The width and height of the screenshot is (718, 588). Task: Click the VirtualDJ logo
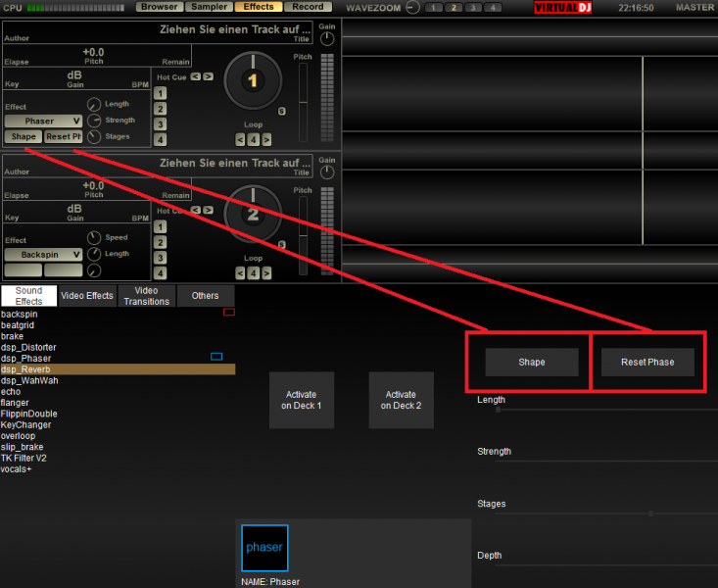563,7
